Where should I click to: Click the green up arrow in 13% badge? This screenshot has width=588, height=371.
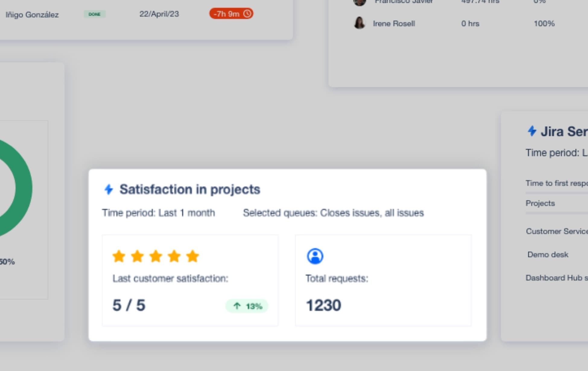tap(237, 306)
